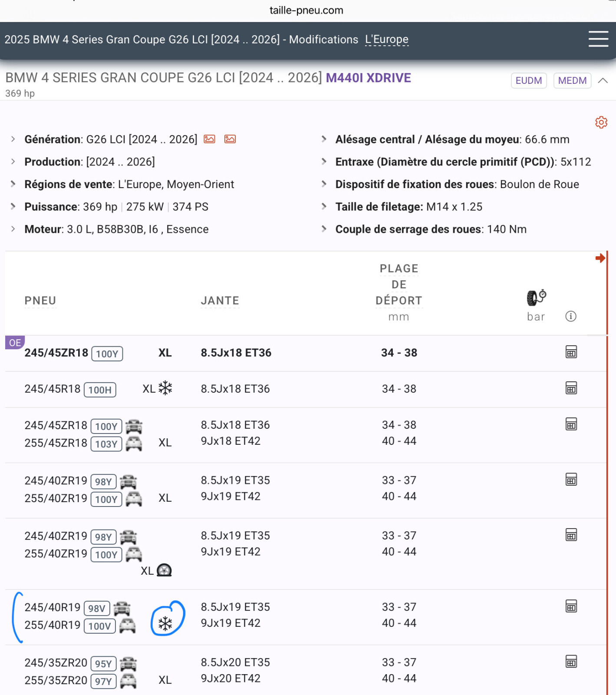Screen dimensions: 616x695
Task: Click the tire pressure gauge icon
Action: pos(536,298)
